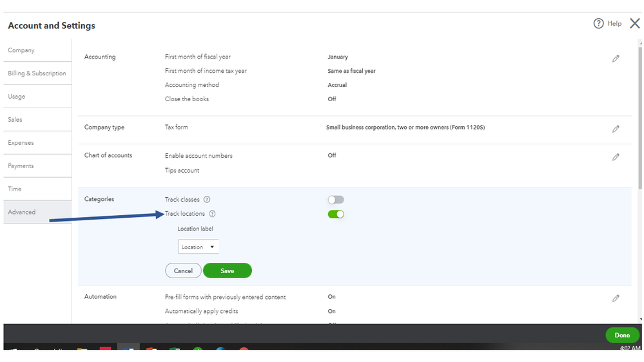644x362 pixels.
Task: Click the 'First month of income tax year' label
Action: click(x=206, y=71)
